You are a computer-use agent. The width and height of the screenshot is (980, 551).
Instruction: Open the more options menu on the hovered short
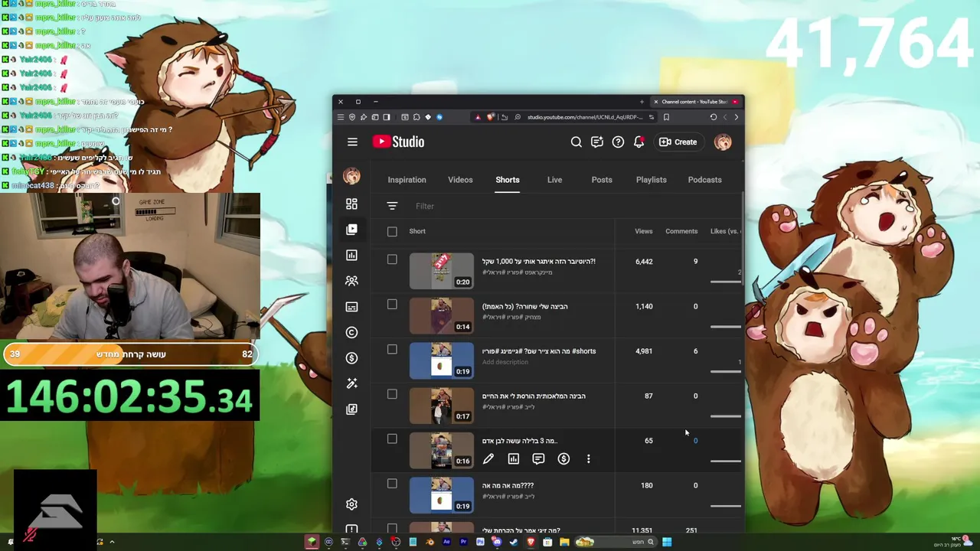588,459
